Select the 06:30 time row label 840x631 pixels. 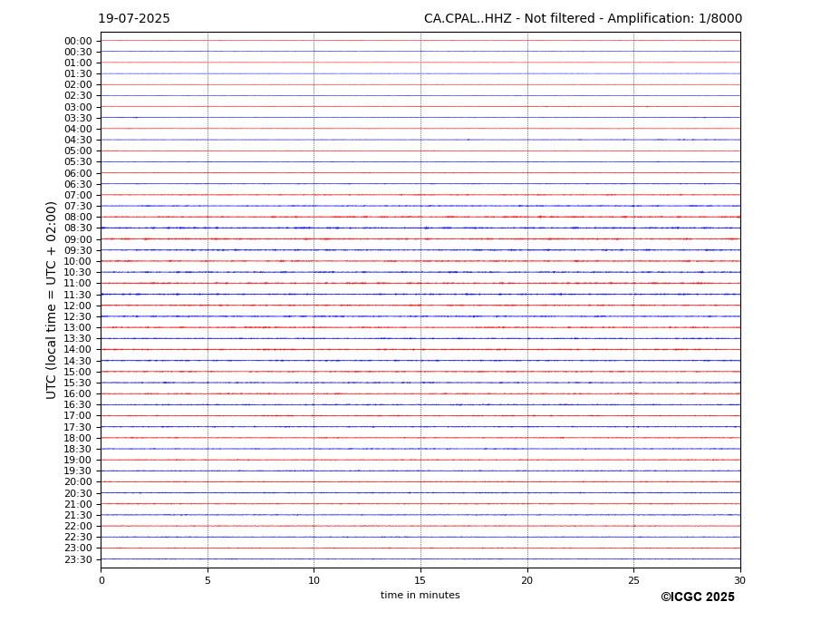(x=78, y=184)
